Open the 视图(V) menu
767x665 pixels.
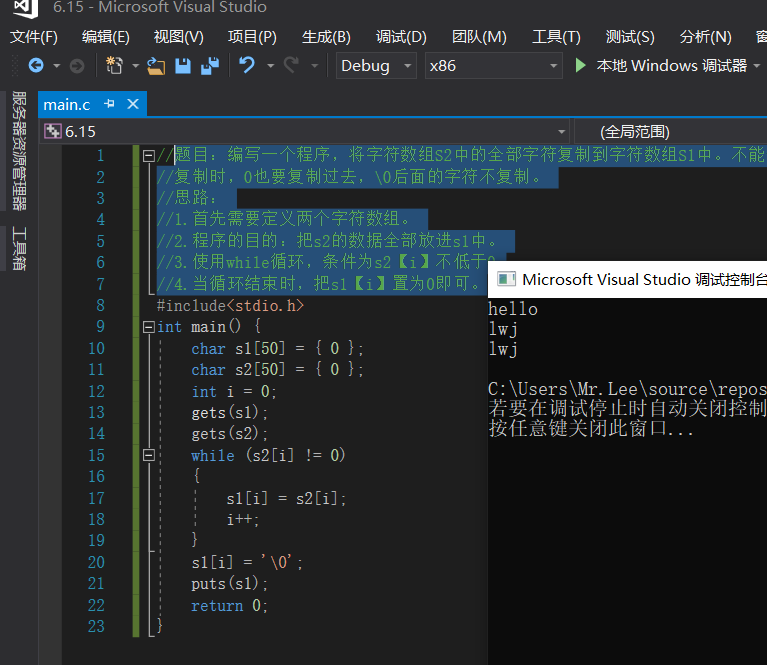point(179,37)
